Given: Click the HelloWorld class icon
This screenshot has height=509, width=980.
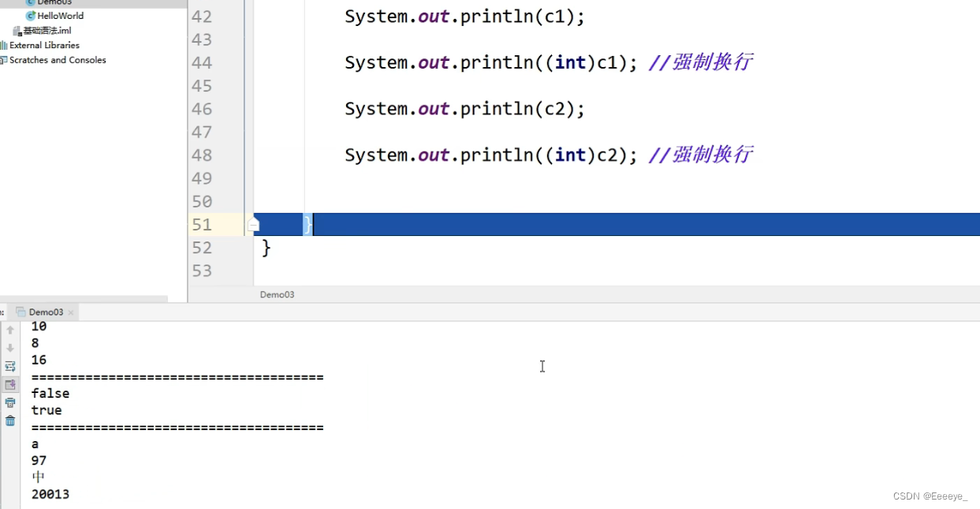Looking at the screenshot, I should [31, 16].
